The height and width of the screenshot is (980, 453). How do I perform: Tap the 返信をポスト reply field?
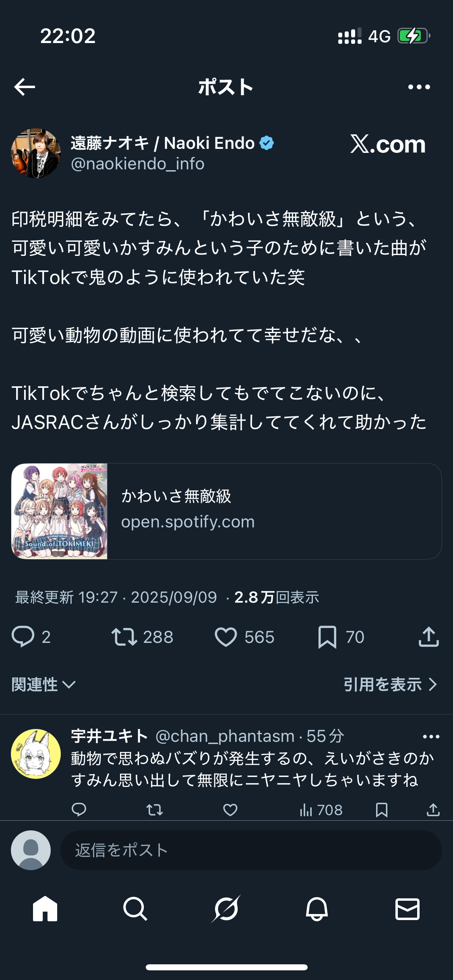[251, 850]
